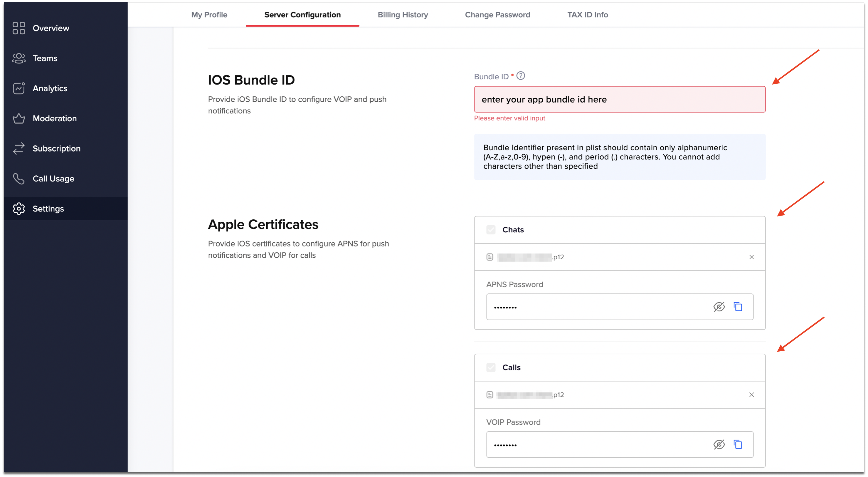Click the Bundle ID input field
The width and height of the screenshot is (868, 477).
[x=619, y=100]
